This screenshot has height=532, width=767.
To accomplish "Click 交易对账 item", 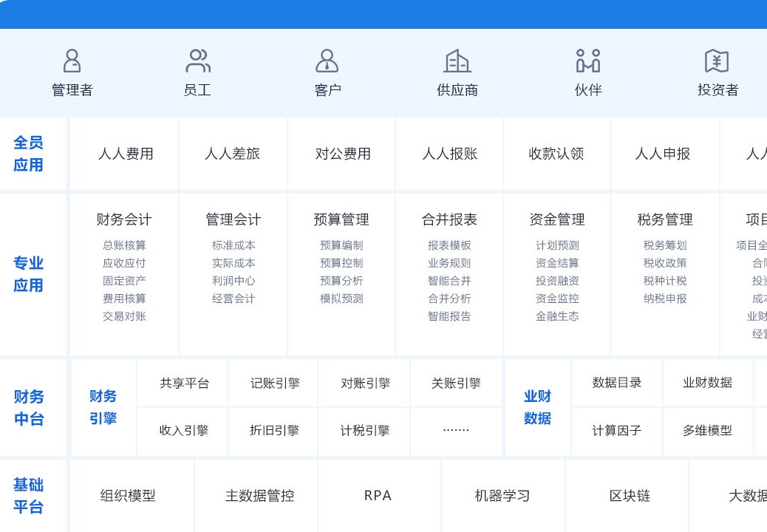I will [124, 316].
